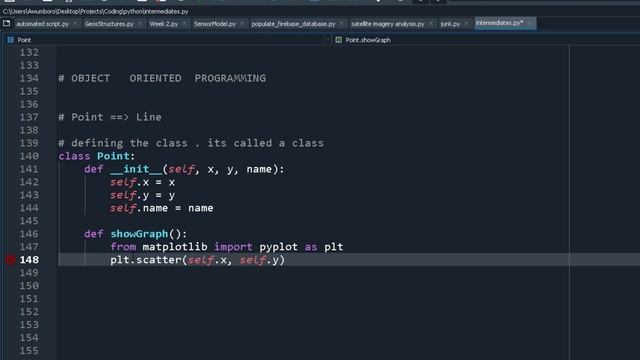640x360 pixels.
Task: Click the 'class Point:' line
Action: coord(97,156)
